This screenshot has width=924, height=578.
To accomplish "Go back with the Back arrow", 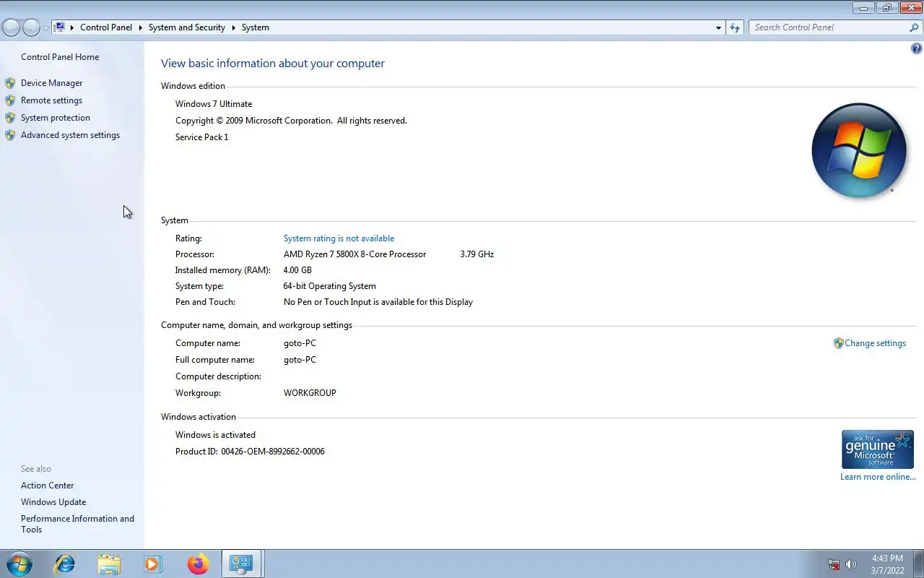I will pyautogui.click(x=12, y=27).
